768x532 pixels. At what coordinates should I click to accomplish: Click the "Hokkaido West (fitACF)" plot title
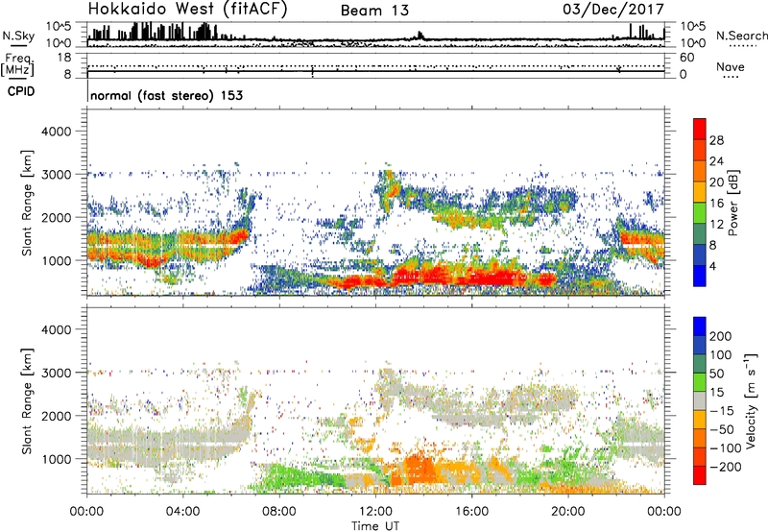[x=187, y=9]
